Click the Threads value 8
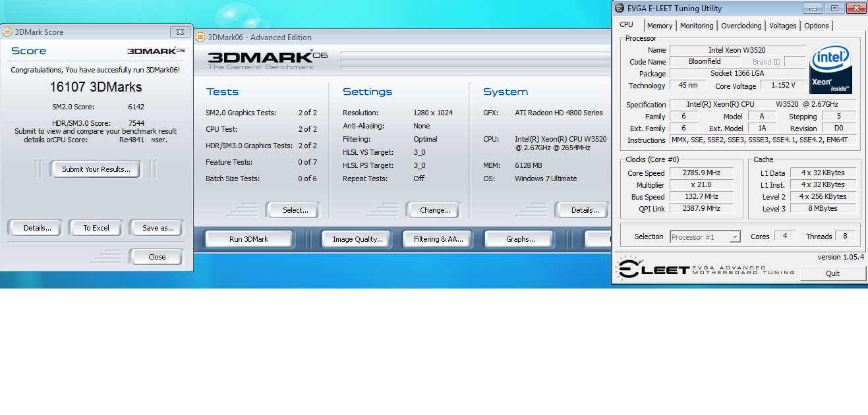The image size is (868, 415). [x=845, y=236]
